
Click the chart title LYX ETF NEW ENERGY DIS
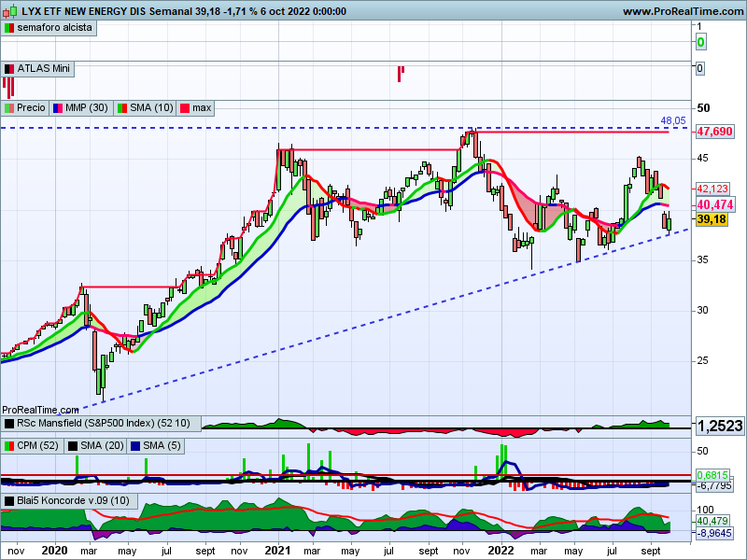coord(83,11)
